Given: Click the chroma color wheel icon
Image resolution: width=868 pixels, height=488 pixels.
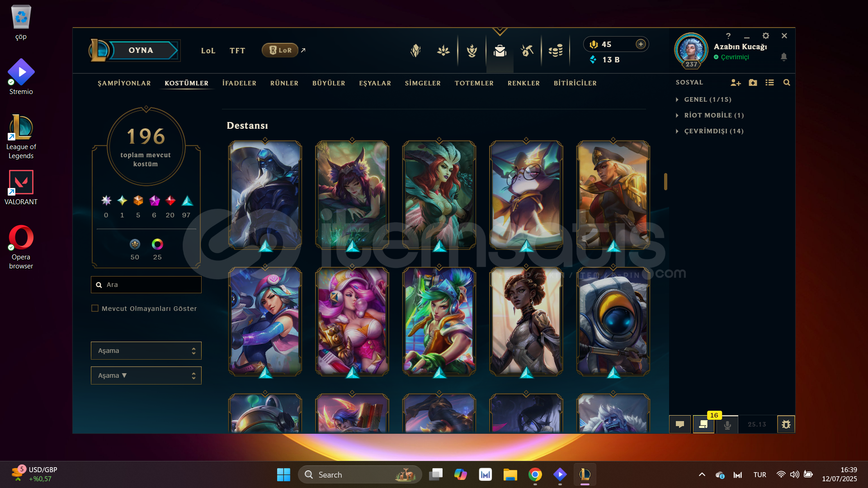Looking at the screenshot, I should pos(157,244).
